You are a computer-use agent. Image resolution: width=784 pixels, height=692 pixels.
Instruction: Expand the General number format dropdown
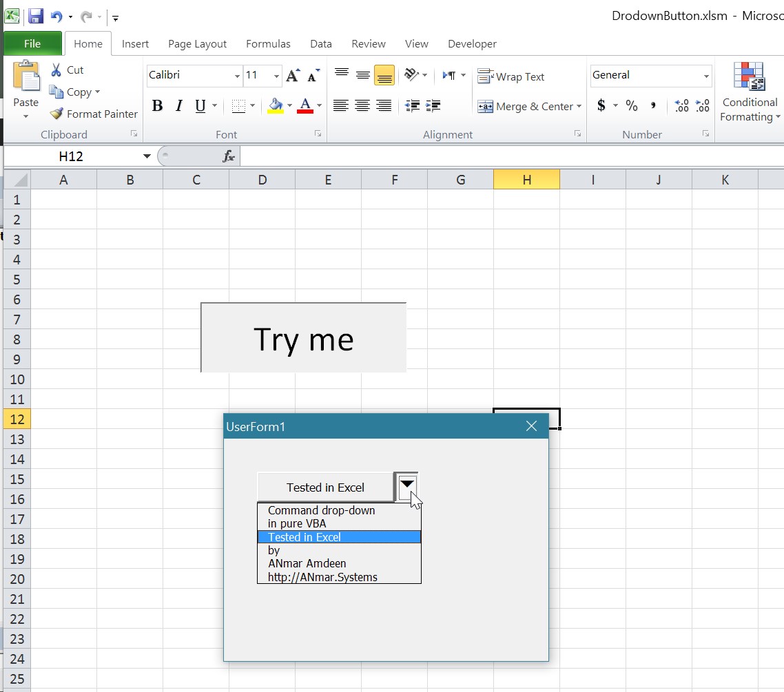(706, 76)
